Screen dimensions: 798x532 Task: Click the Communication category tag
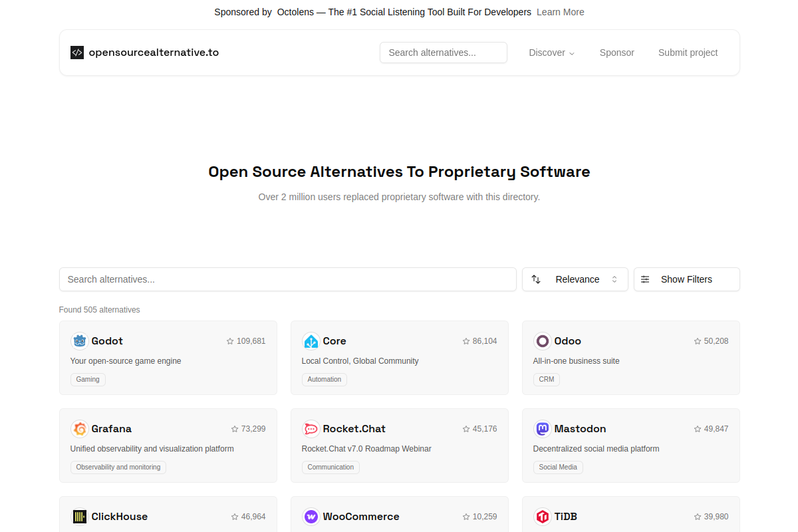[x=331, y=467]
